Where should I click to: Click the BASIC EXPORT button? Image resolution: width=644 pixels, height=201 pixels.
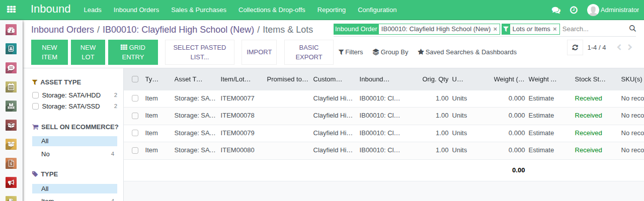point(309,52)
